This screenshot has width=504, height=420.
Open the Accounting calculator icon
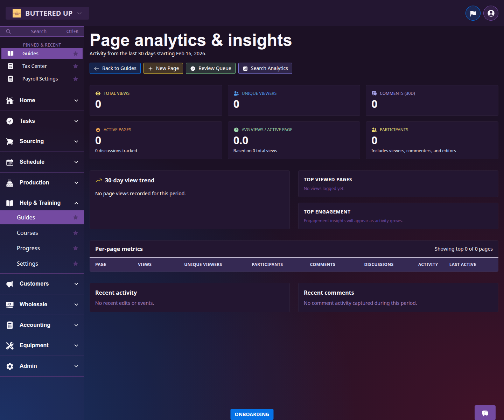(x=10, y=325)
